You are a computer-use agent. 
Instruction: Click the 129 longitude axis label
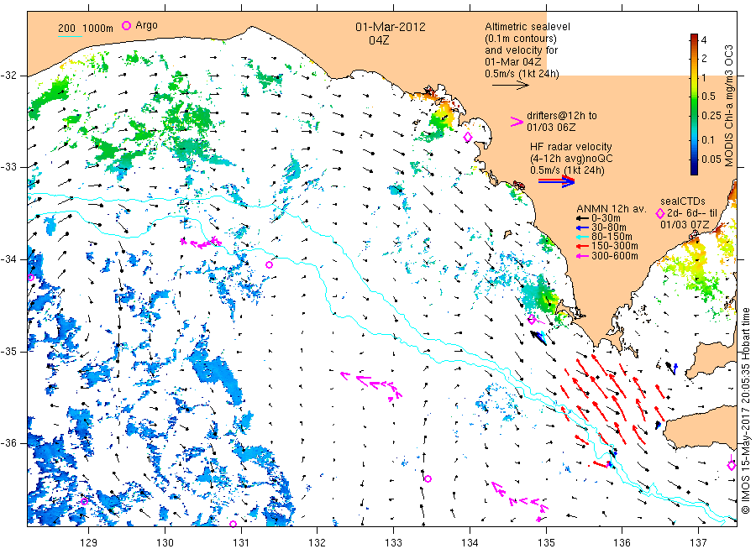click(89, 543)
